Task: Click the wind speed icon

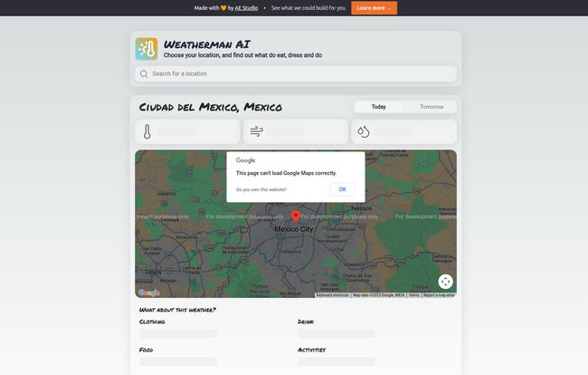Action: 257,131
